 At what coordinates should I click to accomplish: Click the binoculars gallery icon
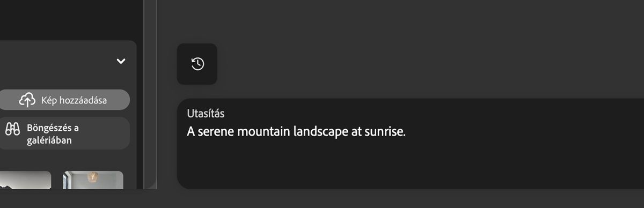[x=12, y=129]
